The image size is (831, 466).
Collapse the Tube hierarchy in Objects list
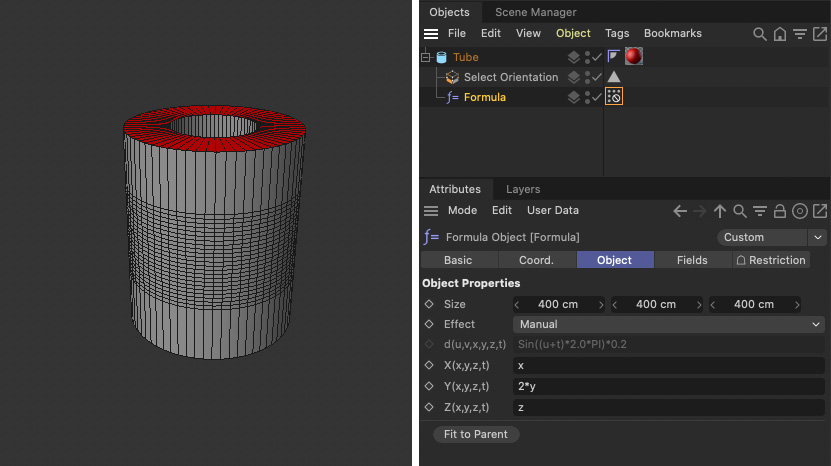[x=426, y=58]
